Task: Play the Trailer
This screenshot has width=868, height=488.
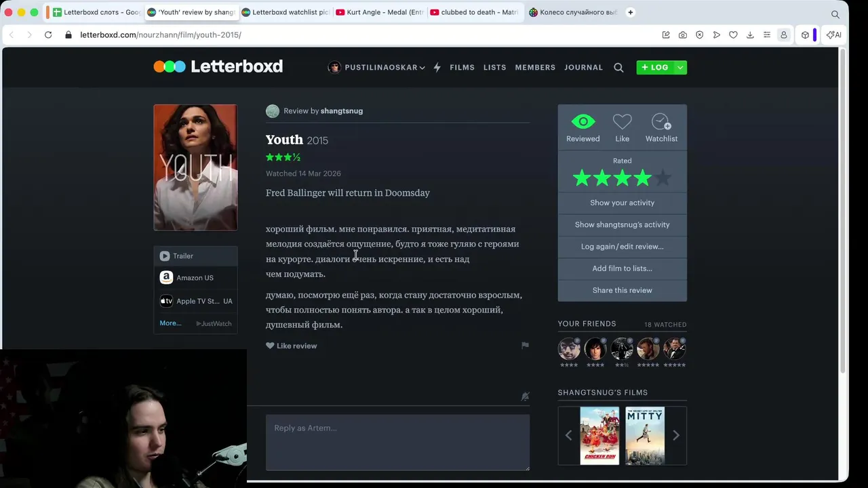Action: click(195, 256)
